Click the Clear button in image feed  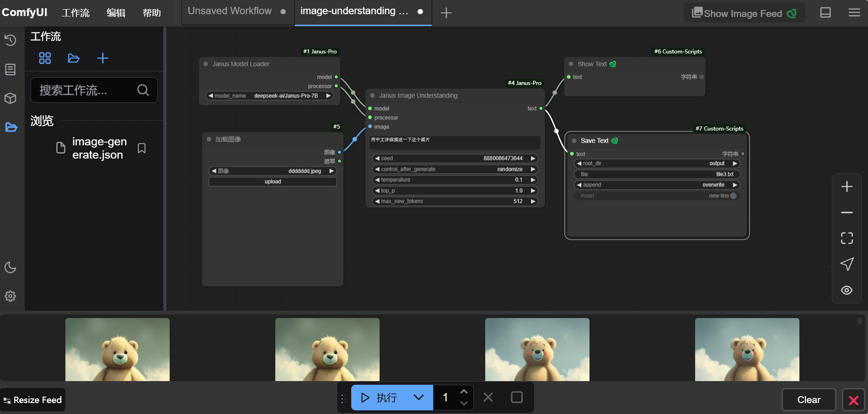point(809,400)
